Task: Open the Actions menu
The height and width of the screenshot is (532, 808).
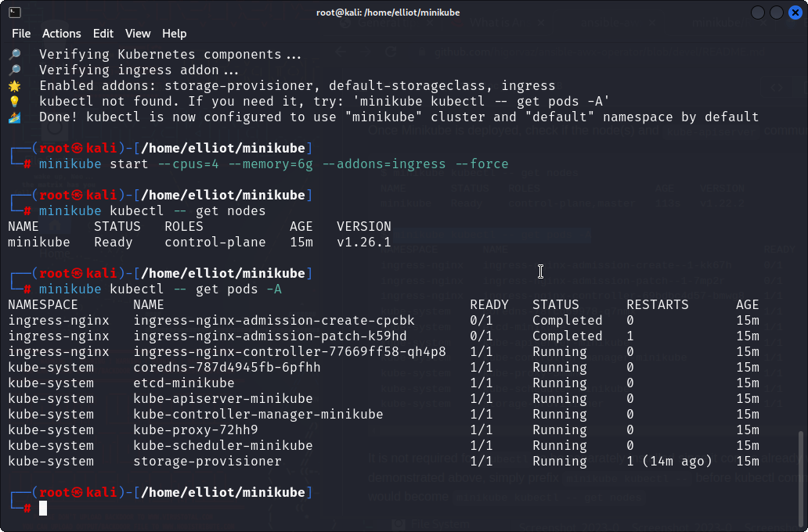Action: [x=61, y=34]
